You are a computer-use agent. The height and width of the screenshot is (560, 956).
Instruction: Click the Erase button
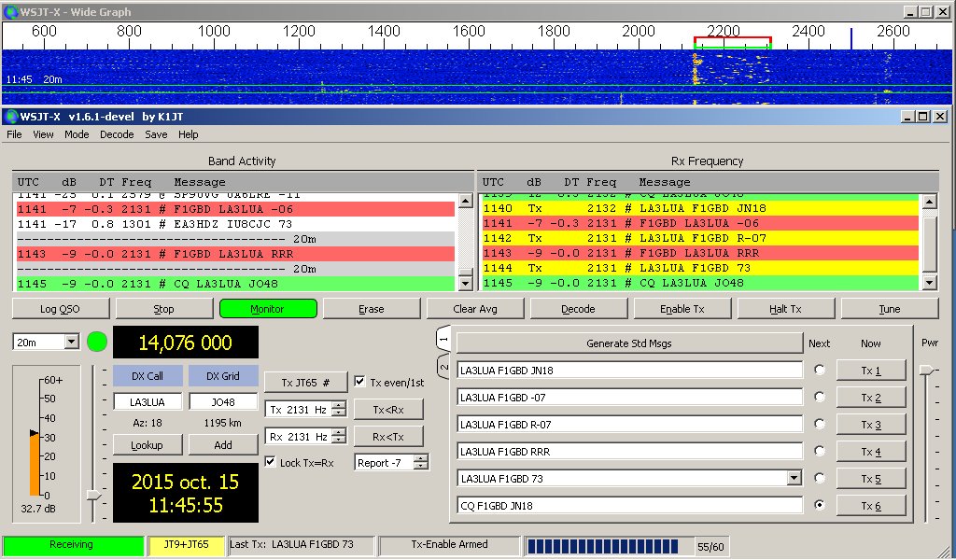point(372,309)
